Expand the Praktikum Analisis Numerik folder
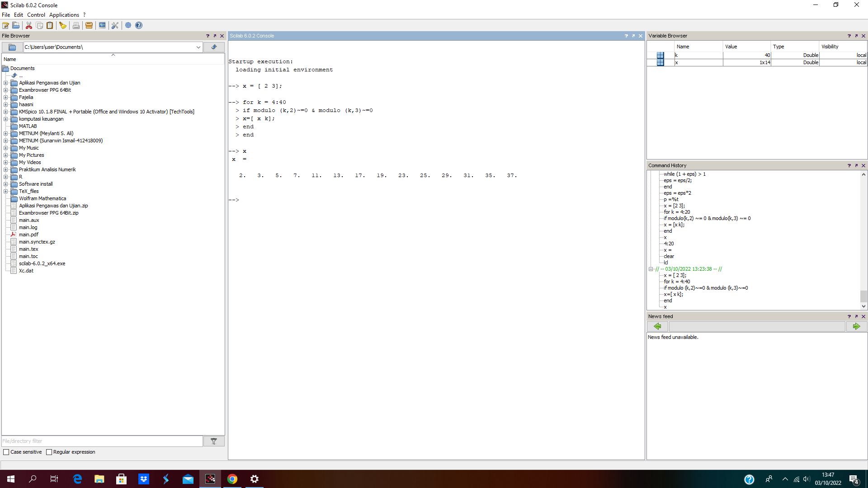This screenshot has width=868, height=488. (6, 169)
